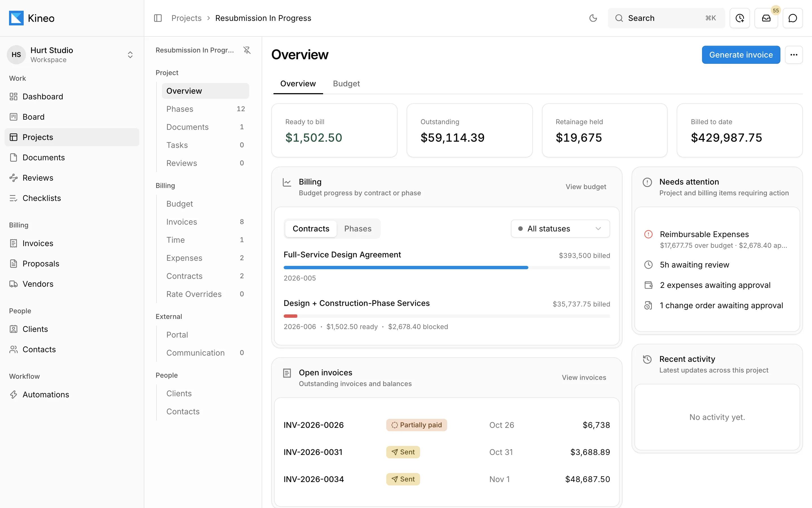The height and width of the screenshot is (508, 812).
Task: Open Invoices in main sidebar Billing
Action: (x=72, y=243)
